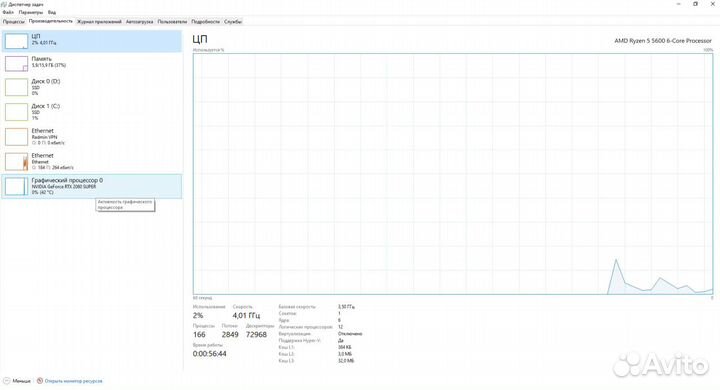Open the Память memory mini graph
Viewport: 720px width, 390px height.
[17, 63]
